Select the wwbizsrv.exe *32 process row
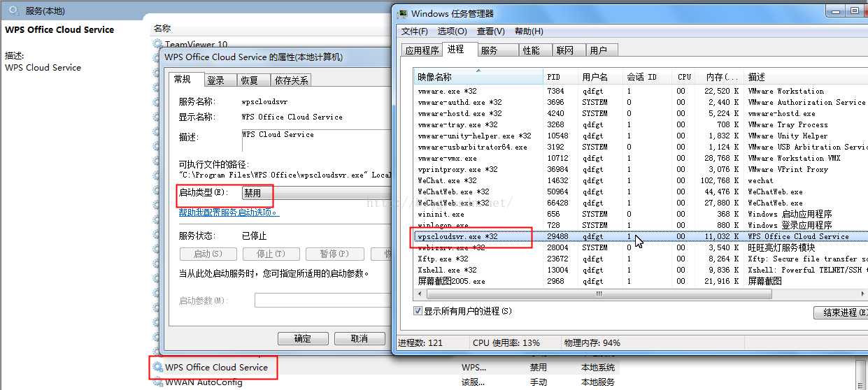 coord(641,247)
